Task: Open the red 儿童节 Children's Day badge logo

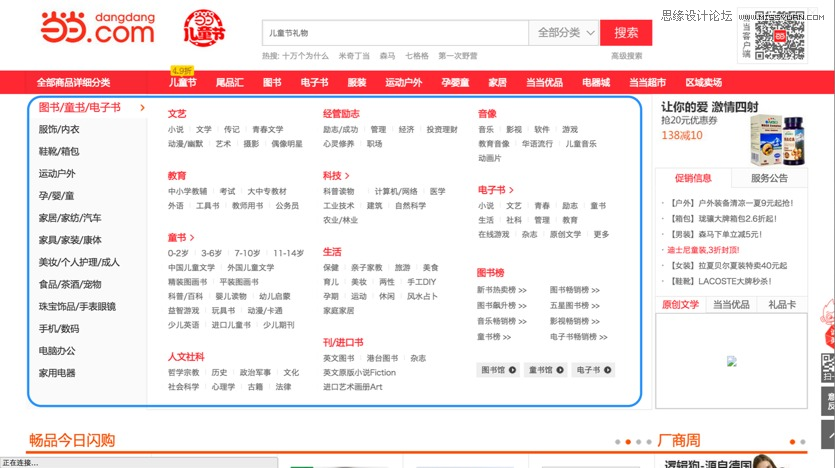Action: point(204,29)
